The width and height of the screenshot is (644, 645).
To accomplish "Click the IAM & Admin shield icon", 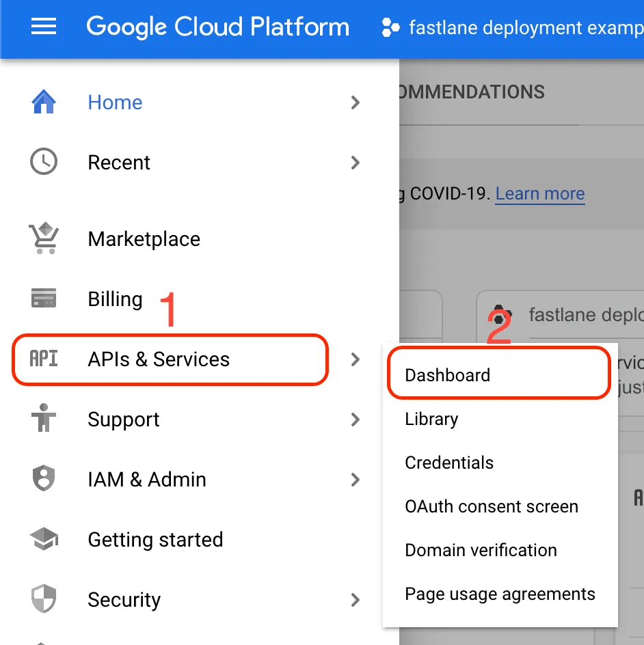I will coord(44,478).
